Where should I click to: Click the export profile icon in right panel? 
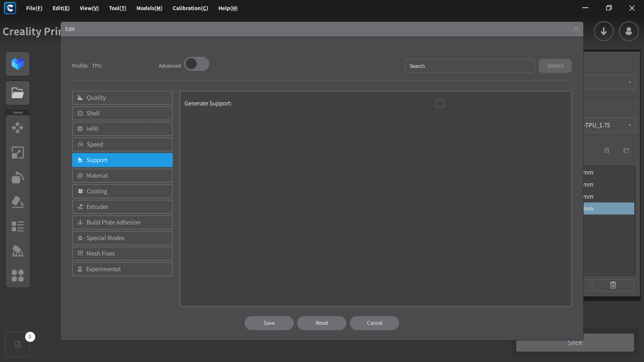626,150
